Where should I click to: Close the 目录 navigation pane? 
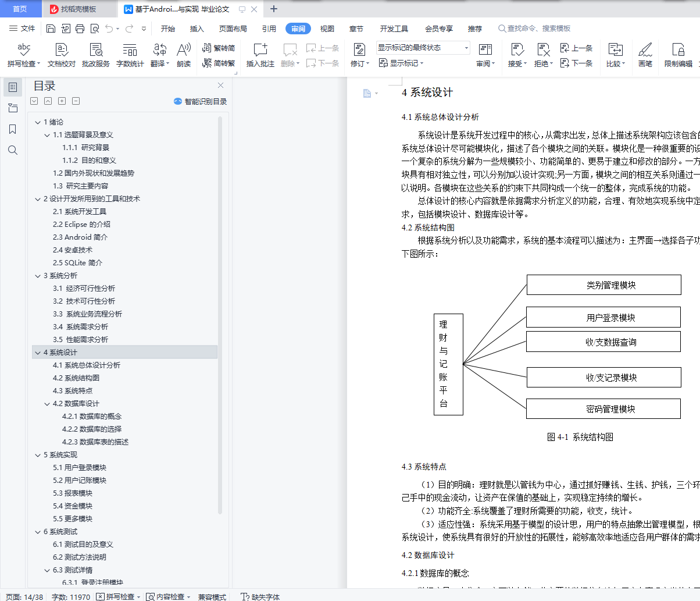click(x=221, y=86)
